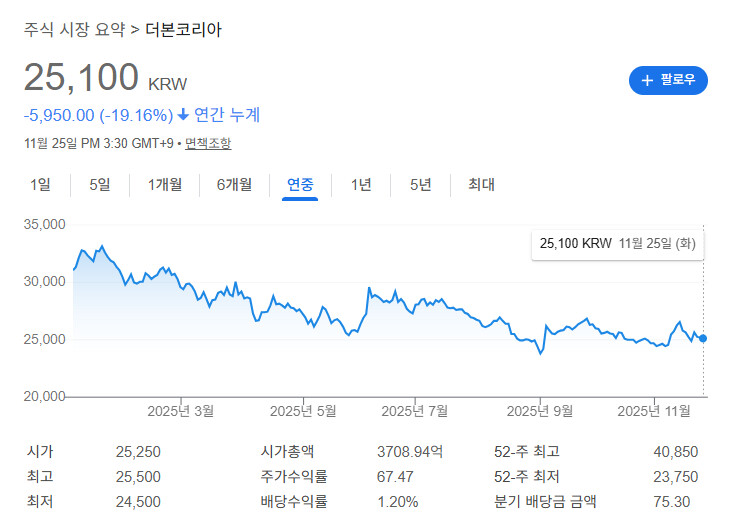The width and height of the screenshot is (742, 520).
Task: Click the 시가 value 25,250
Action: pyautogui.click(x=138, y=452)
